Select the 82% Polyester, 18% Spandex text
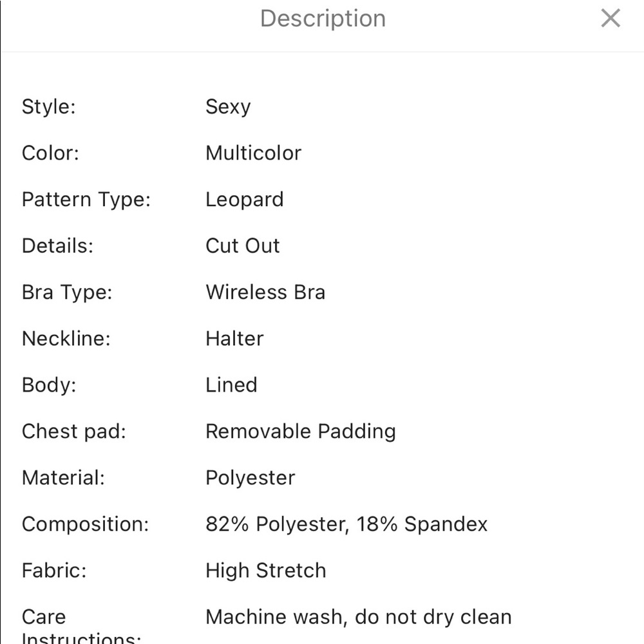644x644 pixels. point(346,524)
